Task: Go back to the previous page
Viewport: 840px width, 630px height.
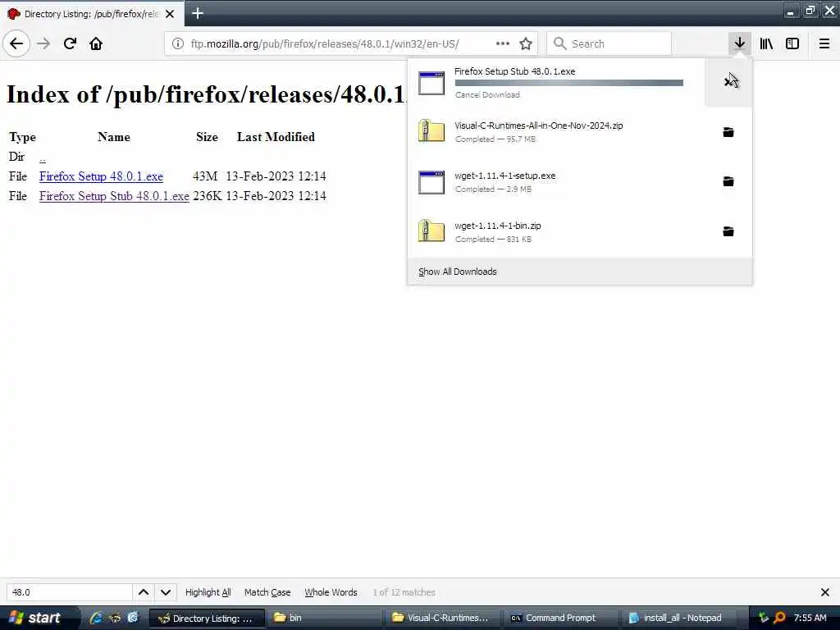Action: pyautogui.click(x=16, y=43)
